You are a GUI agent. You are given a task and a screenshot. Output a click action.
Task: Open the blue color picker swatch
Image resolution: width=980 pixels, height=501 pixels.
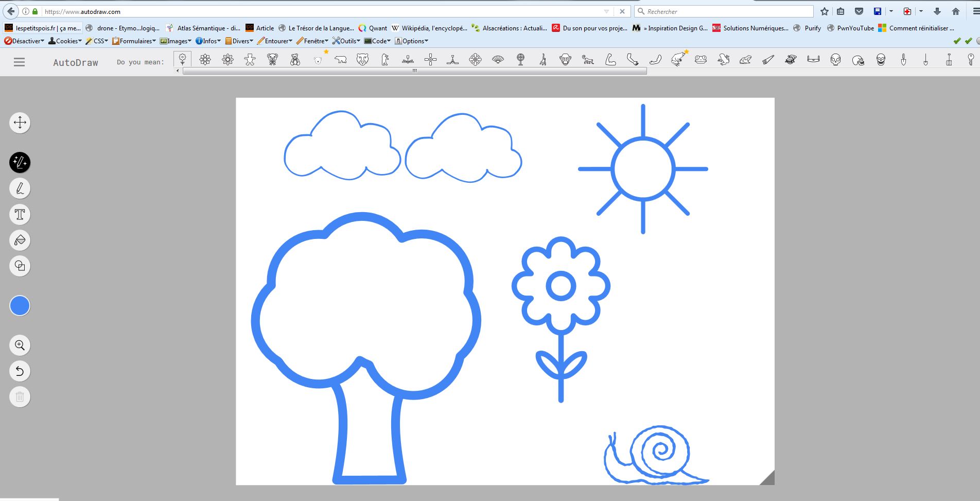point(20,306)
